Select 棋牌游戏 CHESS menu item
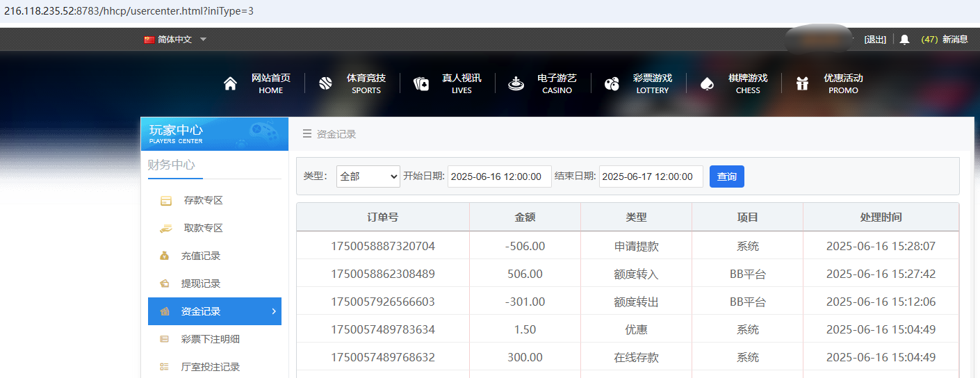 [x=748, y=84]
